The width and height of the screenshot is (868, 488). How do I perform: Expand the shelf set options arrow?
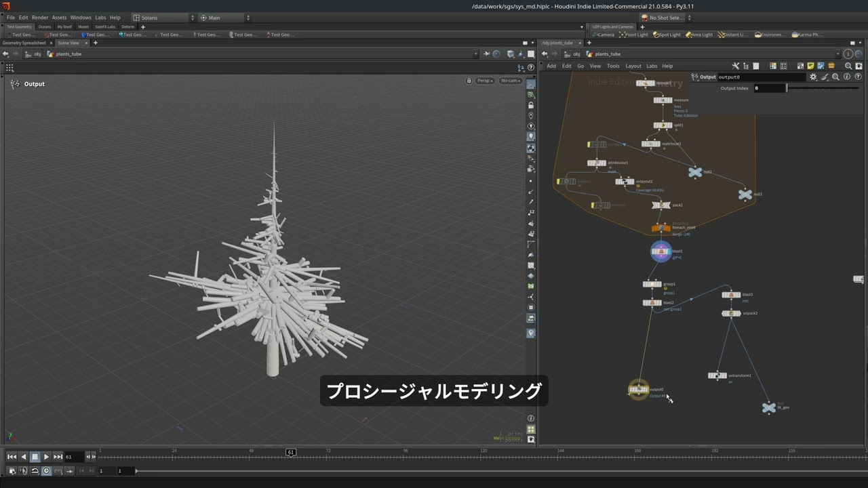pos(582,27)
